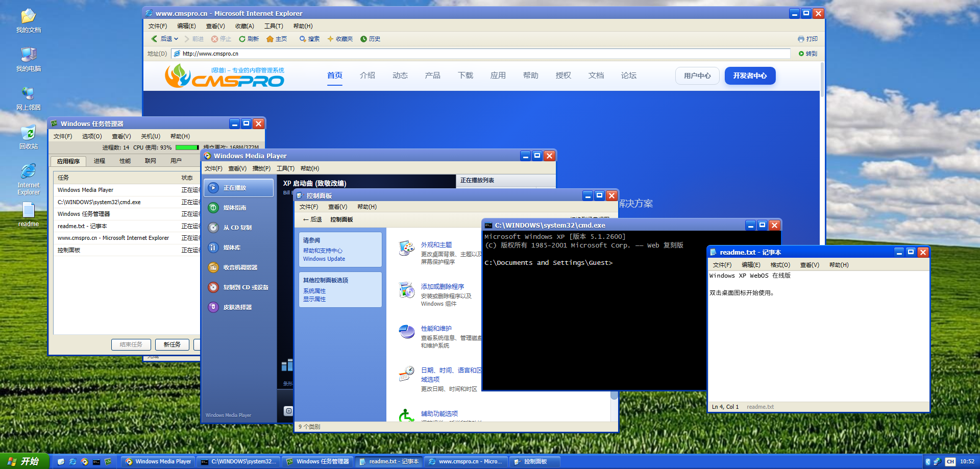Click the show desktop quick launch icon
This screenshot has width=980, height=469.
61,461
